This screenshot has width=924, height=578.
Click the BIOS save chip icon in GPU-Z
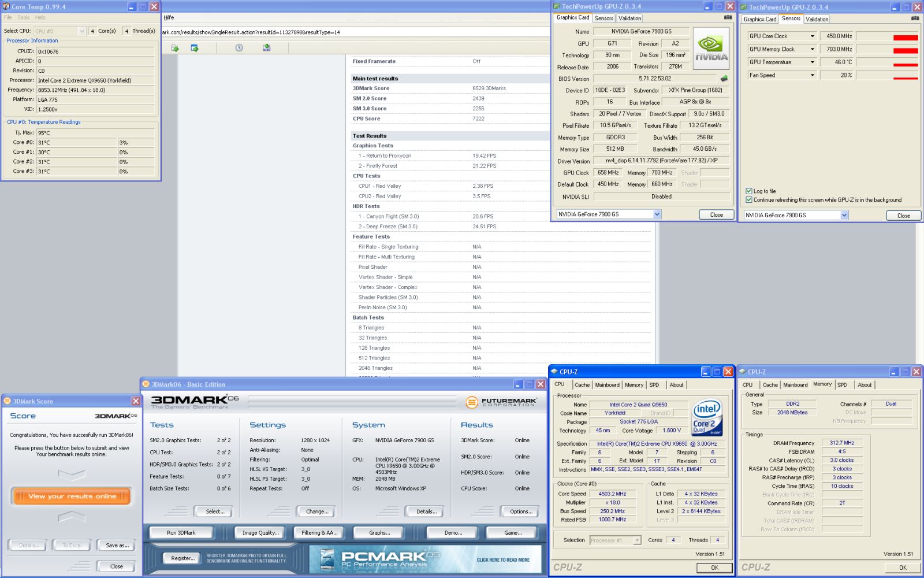tap(724, 79)
